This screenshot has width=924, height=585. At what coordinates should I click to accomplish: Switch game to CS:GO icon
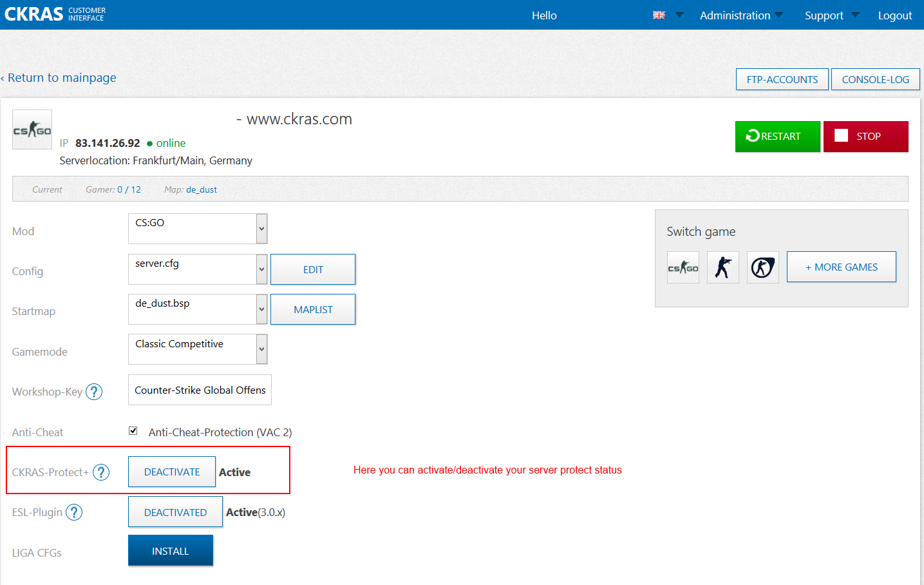683,267
